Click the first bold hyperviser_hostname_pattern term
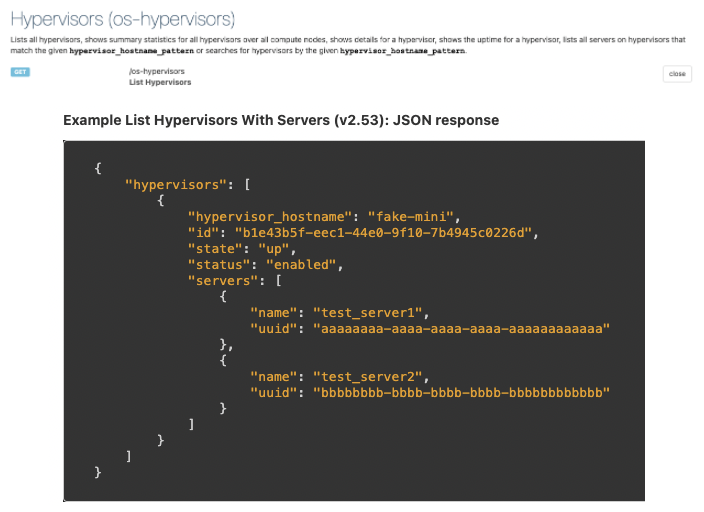The width and height of the screenshot is (704, 512). point(132,51)
